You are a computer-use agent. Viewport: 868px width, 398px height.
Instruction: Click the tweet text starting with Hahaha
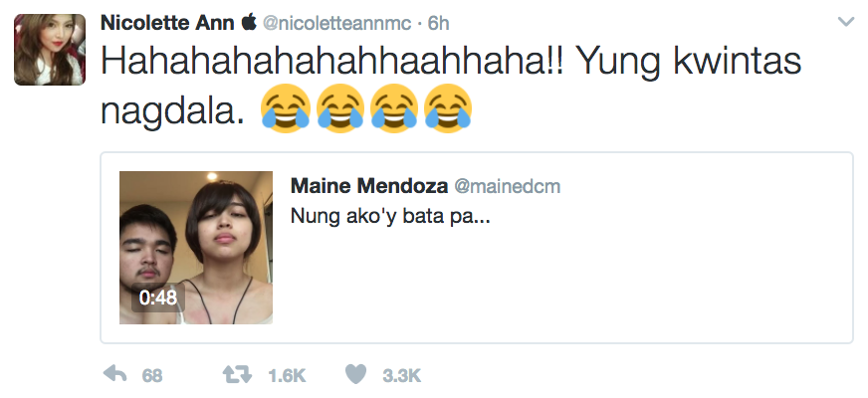448,64
